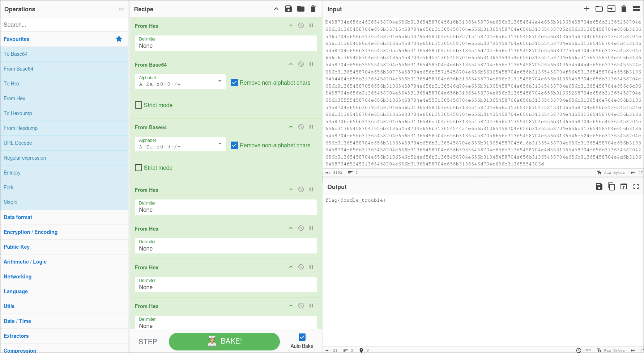The image size is (644, 353).
Task: Disable the first From Hex operation
Action: (x=301, y=26)
